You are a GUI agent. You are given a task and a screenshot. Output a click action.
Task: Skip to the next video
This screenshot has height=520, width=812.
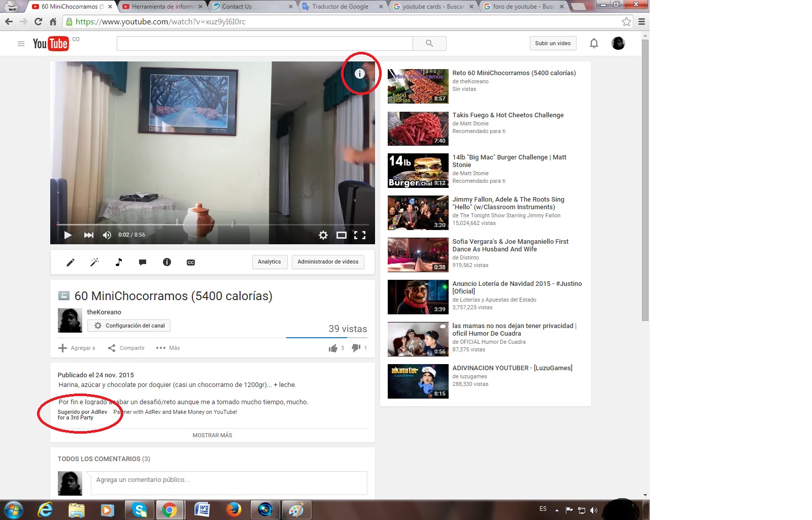coord(89,235)
